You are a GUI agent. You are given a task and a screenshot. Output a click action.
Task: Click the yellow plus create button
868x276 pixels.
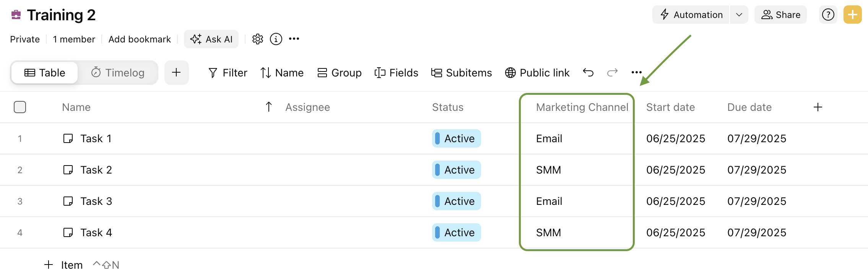[853, 15]
